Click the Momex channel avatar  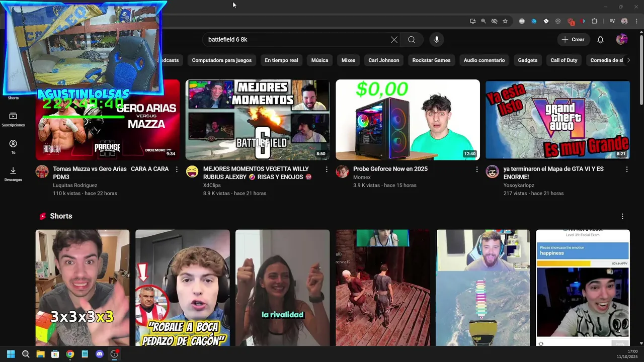tap(342, 171)
